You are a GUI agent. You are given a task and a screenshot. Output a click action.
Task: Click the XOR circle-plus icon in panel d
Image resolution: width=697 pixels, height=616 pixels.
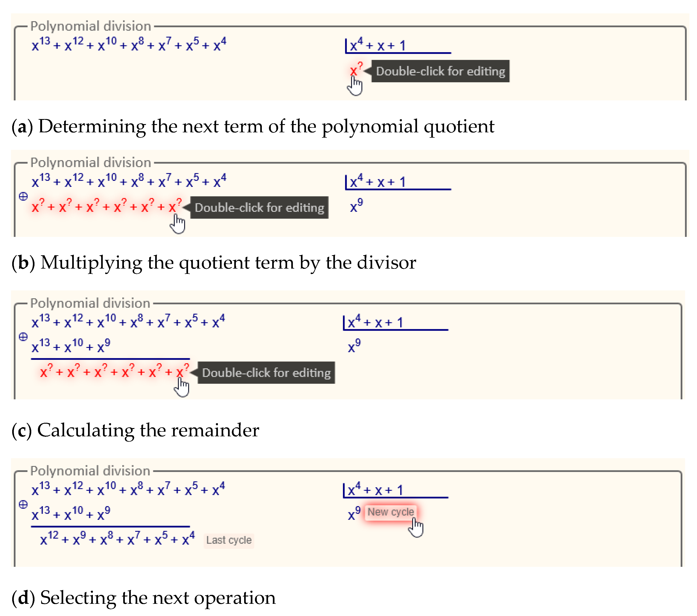click(x=23, y=505)
